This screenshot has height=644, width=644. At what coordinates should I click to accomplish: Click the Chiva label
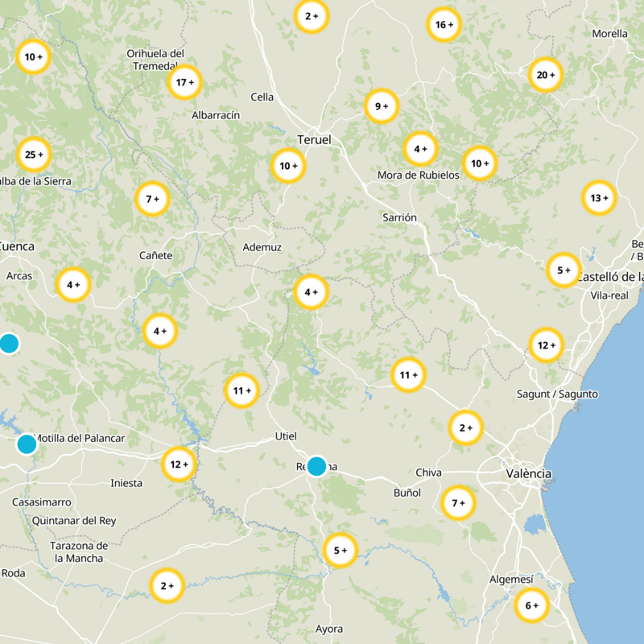click(x=429, y=473)
